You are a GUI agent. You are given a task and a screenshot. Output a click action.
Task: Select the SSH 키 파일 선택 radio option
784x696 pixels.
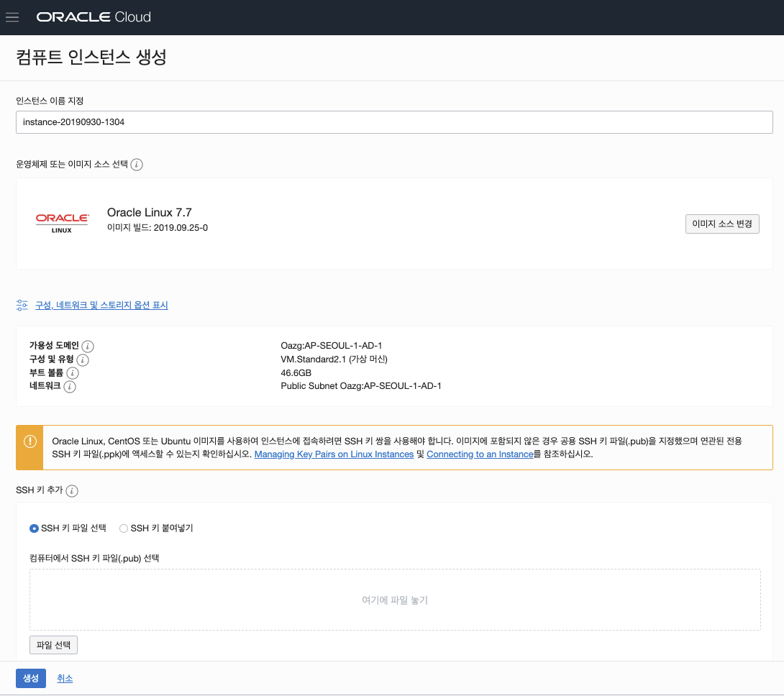34,528
